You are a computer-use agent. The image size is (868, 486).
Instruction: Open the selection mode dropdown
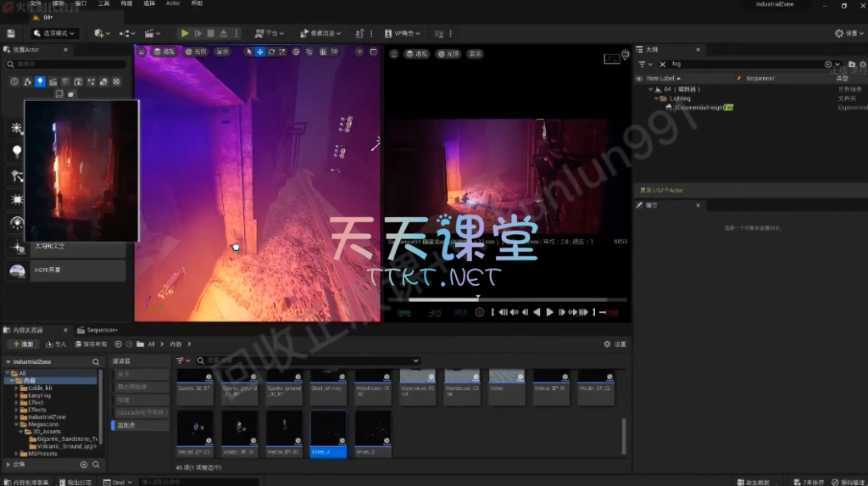click(55, 33)
